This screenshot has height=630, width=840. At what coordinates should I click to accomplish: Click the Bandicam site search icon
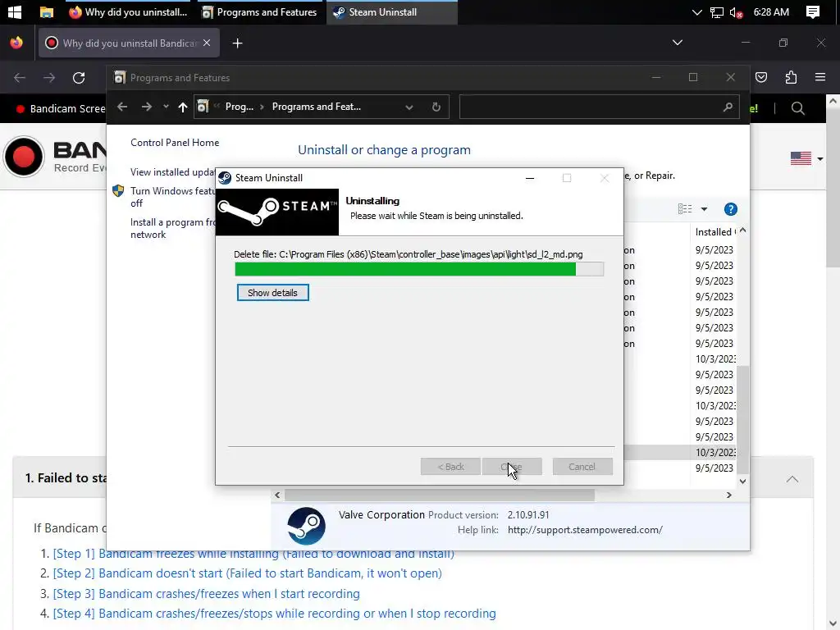click(x=797, y=108)
